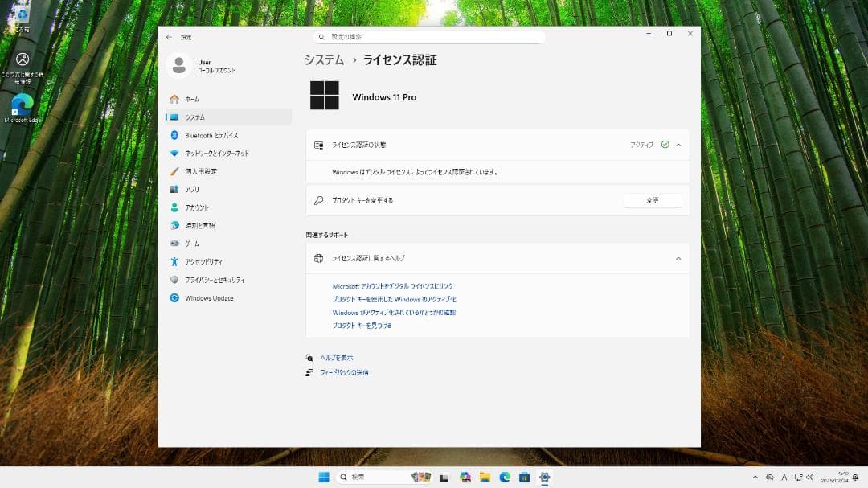Click the ヘルプを表示 link

[336, 358]
